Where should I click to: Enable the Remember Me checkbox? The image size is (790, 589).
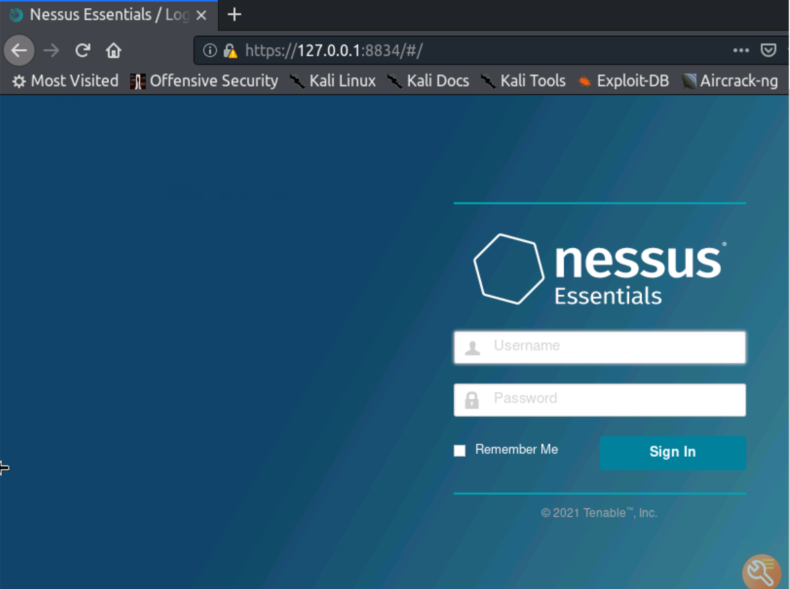[x=459, y=450]
